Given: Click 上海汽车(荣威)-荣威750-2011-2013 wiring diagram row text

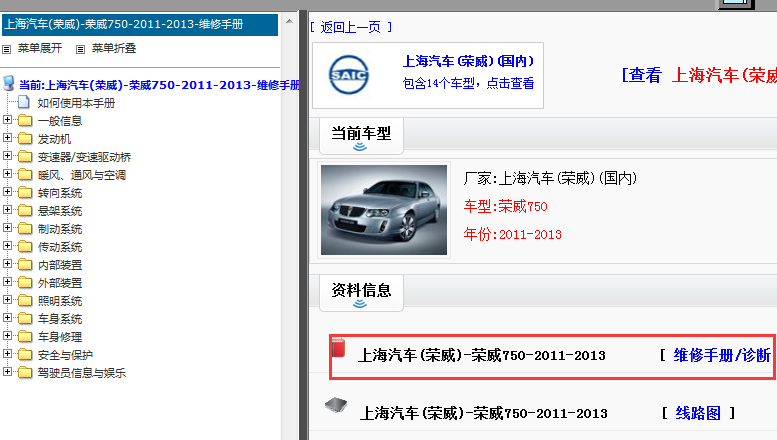Looking at the screenshot, I should [x=484, y=413].
